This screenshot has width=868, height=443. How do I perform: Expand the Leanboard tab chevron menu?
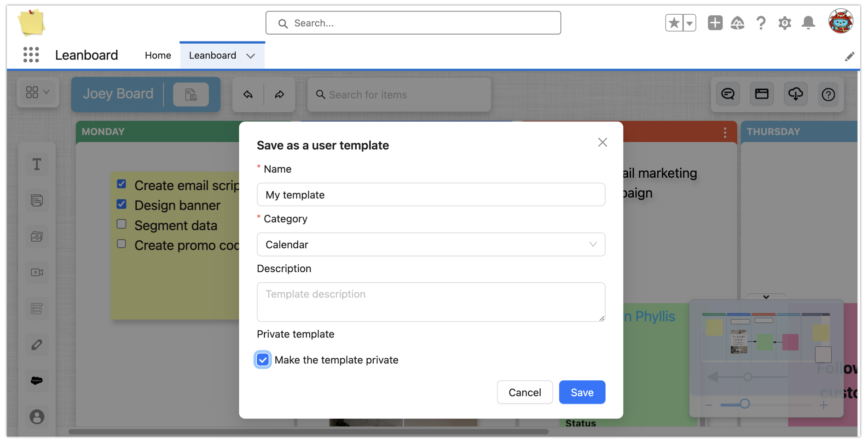tap(251, 56)
